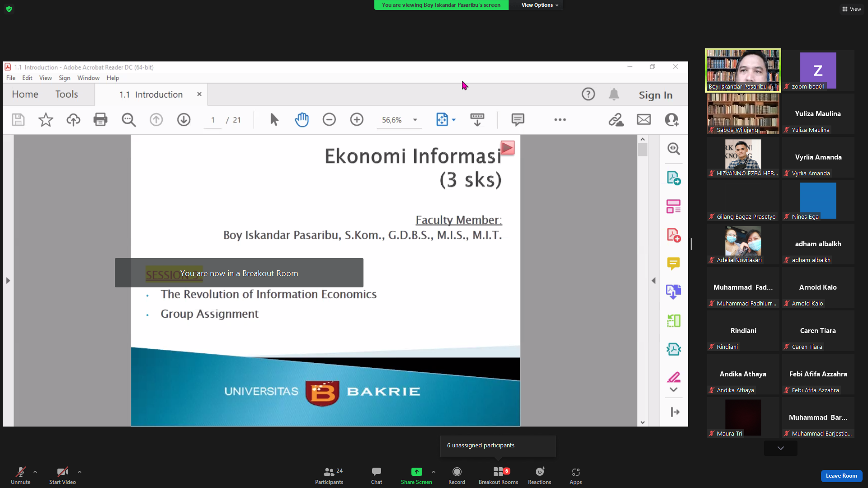The image size is (868, 488).
Task: Collapse the right tools pane arrow
Action: [653, 281]
